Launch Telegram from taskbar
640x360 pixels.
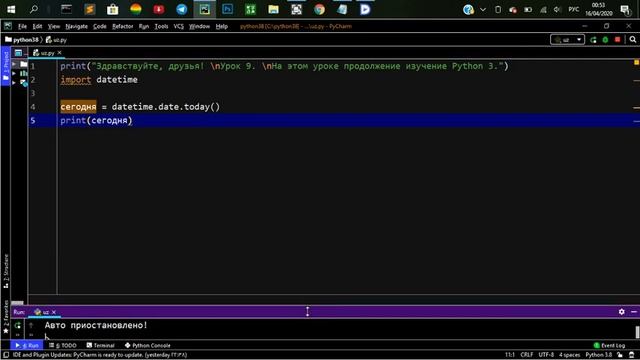182,9
